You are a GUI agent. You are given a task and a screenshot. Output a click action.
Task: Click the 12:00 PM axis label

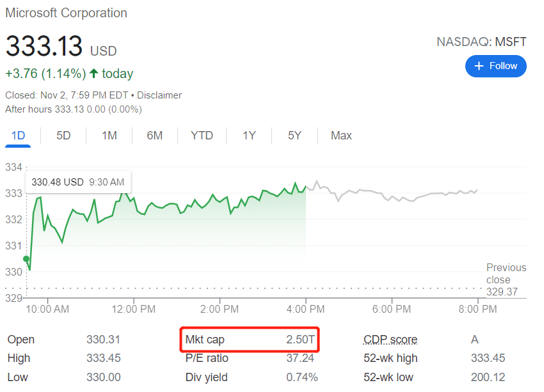(134, 309)
